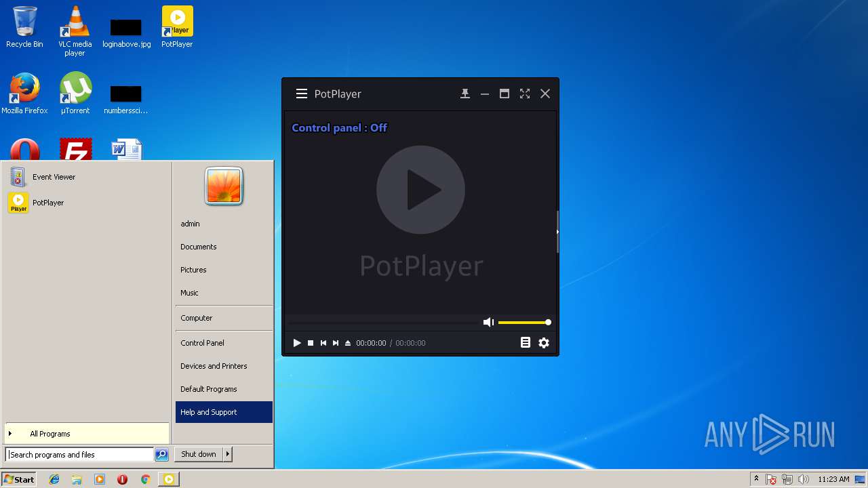
Task: Start playback with the Play button
Action: pyautogui.click(x=296, y=343)
